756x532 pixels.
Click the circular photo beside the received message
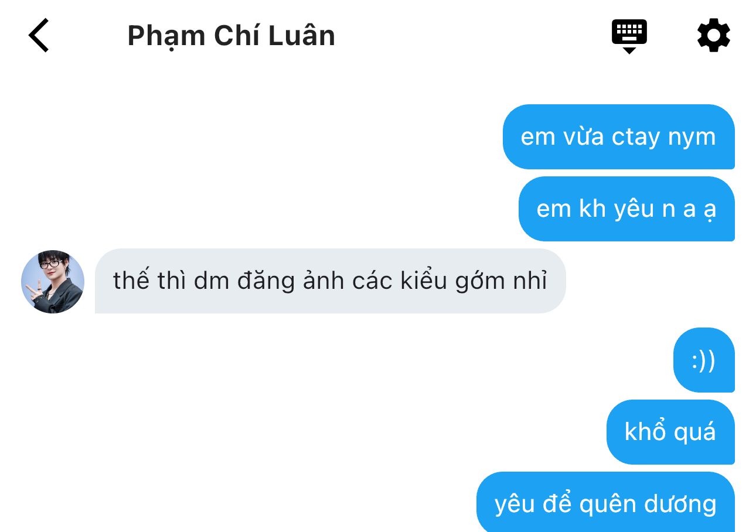click(x=53, y=282)
